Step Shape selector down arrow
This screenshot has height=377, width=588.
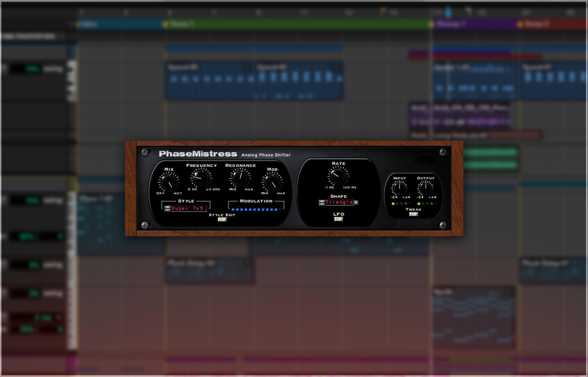point(322,204)
